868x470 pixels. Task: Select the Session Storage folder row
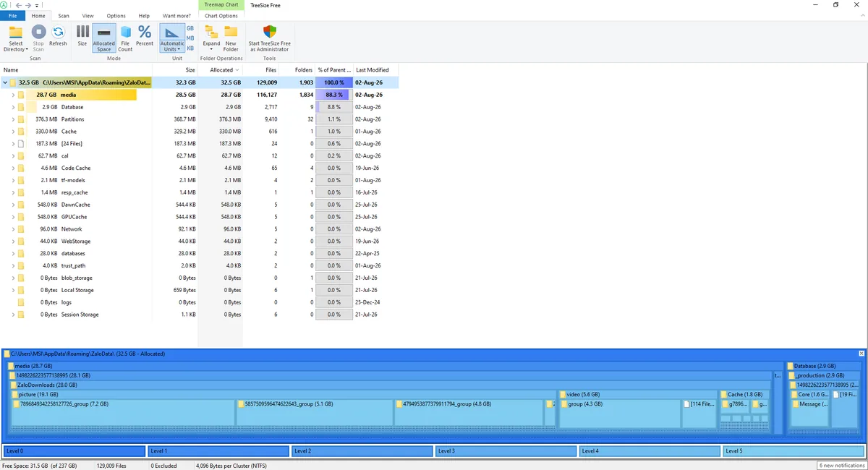tap(199, 315)
